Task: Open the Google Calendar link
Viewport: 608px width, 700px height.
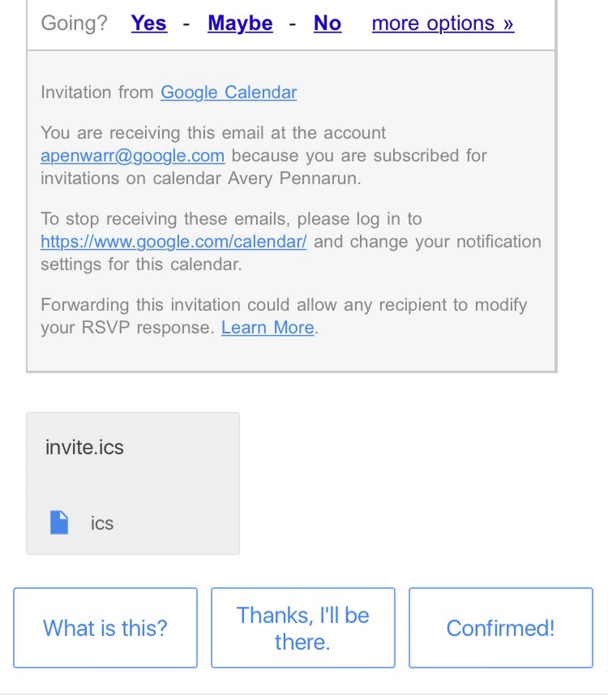Action: pyautogui.click(x=229, y=93)
